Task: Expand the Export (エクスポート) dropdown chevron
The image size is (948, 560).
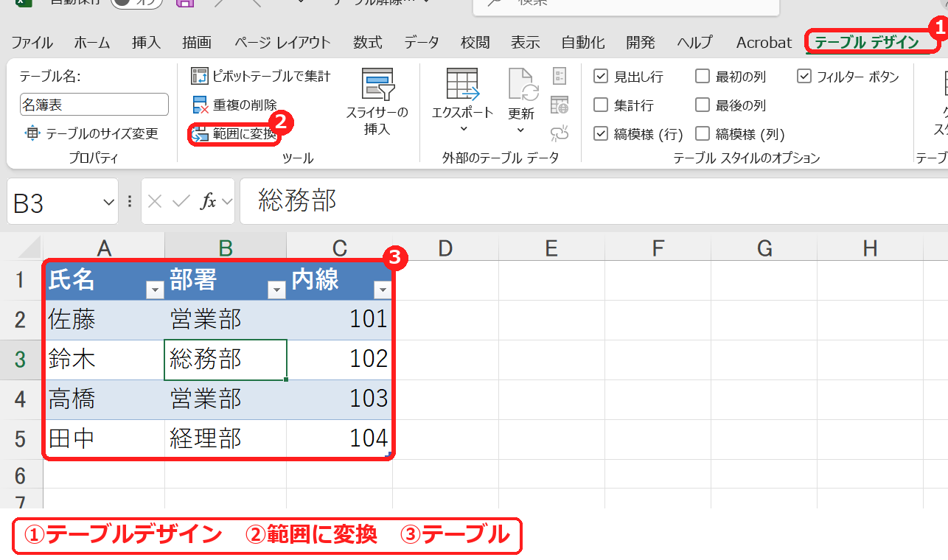Action: [x=463, y=130]
